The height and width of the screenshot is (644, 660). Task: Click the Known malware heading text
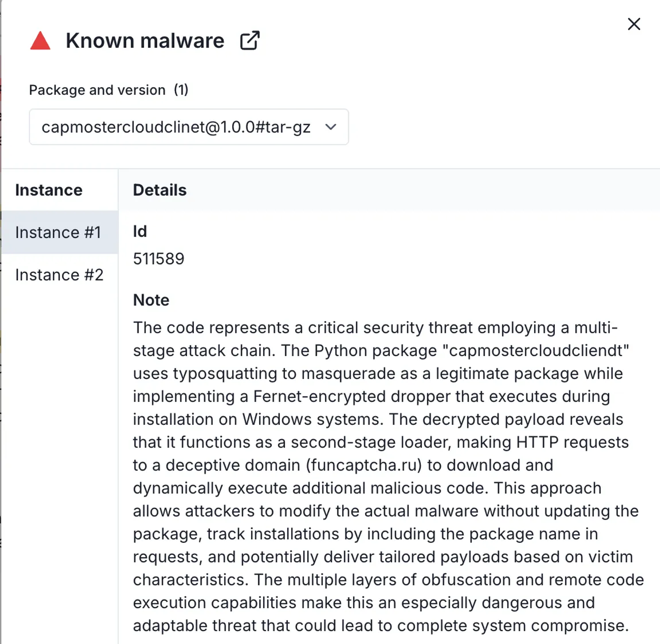[x=145, y=40]
